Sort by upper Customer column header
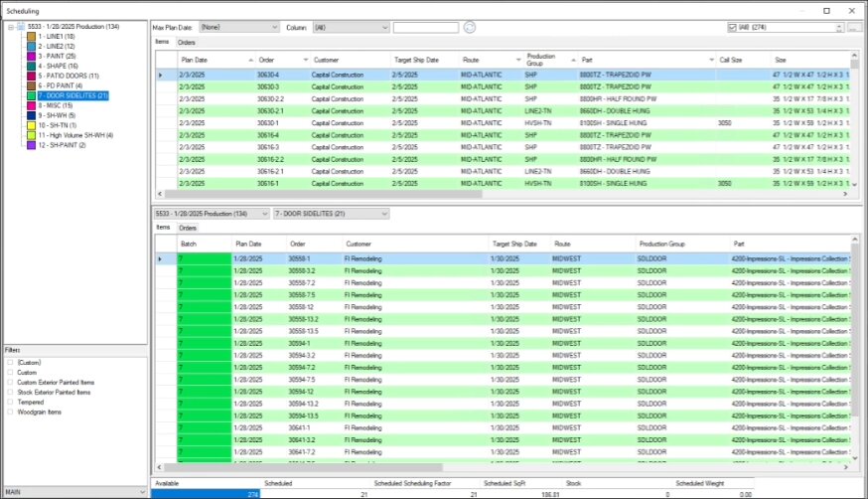Screen dimensions: 868x499 350,60
